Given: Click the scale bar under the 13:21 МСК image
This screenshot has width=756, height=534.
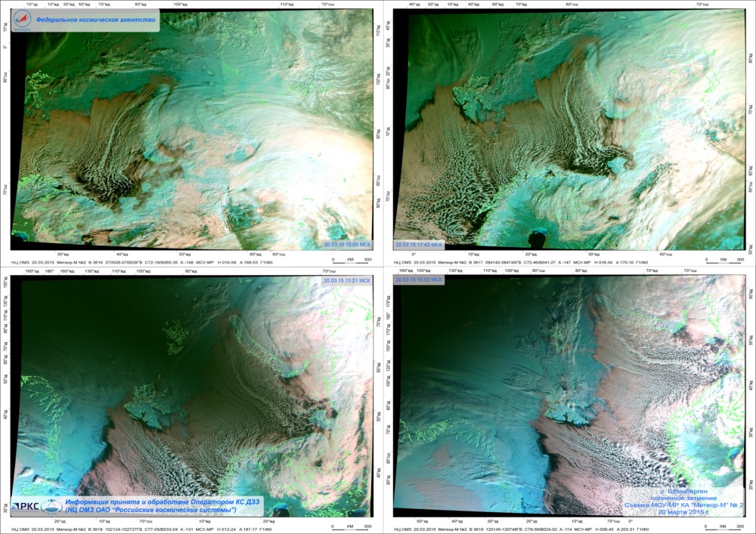Looking at the screenshot, I should click(352, 526).
